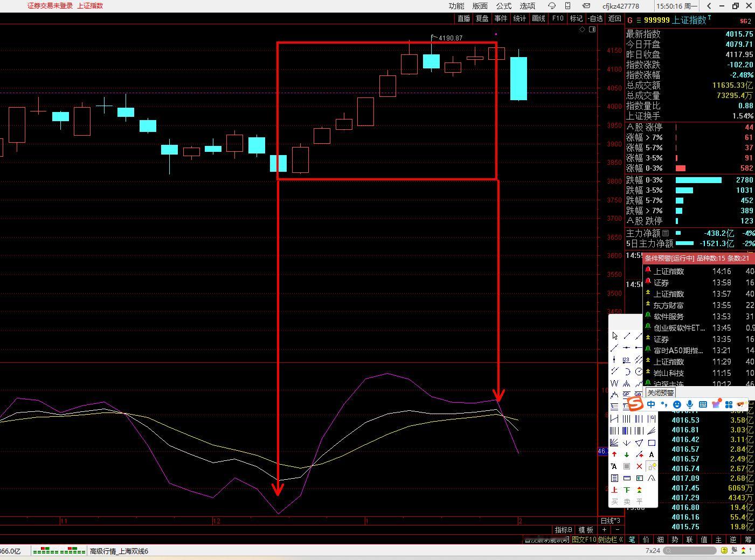
Task: Select the arrow pointer drawing tool
Action: pos(614,336)
